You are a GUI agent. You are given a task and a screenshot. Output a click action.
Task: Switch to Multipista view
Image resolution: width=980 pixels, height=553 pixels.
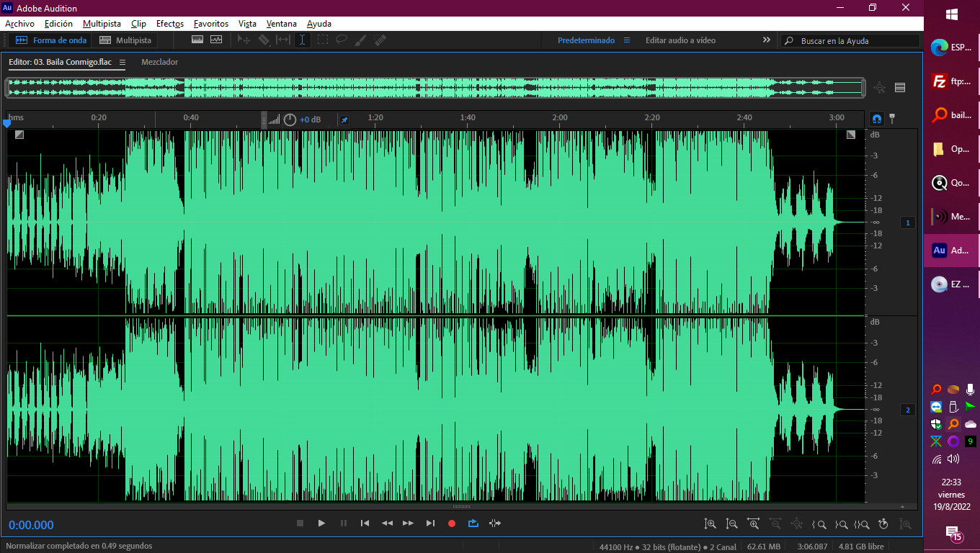(x=125, y=40)
